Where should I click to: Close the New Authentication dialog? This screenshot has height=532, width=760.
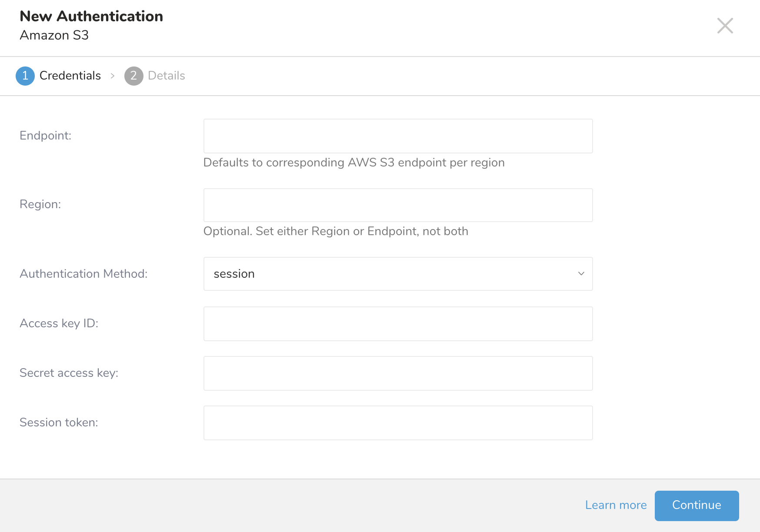tap(725, 26)
